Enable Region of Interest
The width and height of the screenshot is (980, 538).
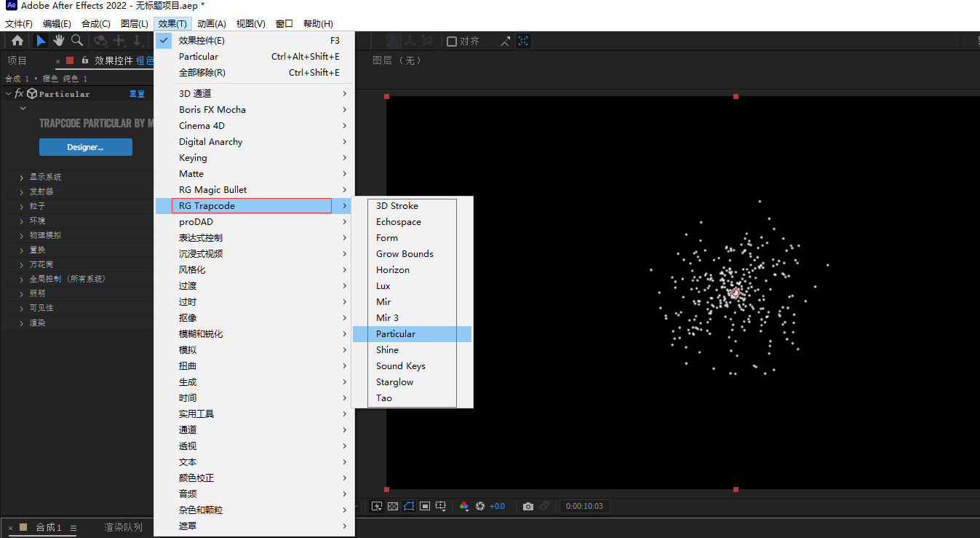(x=425, y=506)
